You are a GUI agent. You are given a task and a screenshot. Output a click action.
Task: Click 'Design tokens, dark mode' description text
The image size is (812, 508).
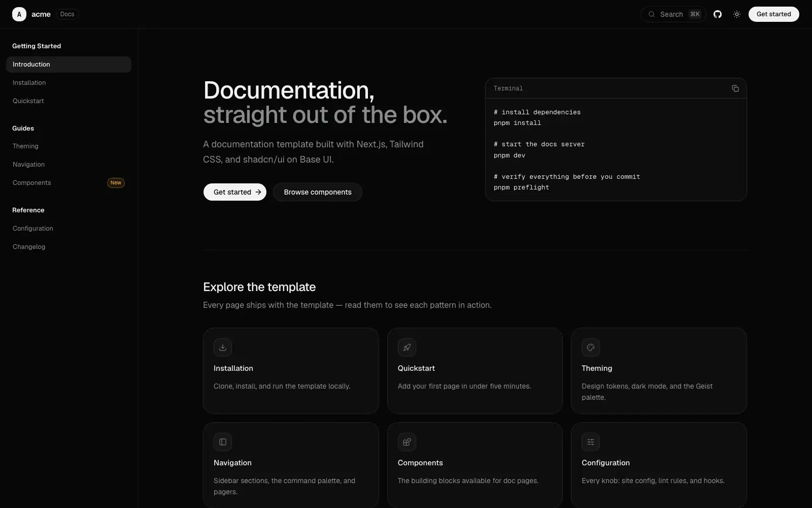click(x=647, y=392)
